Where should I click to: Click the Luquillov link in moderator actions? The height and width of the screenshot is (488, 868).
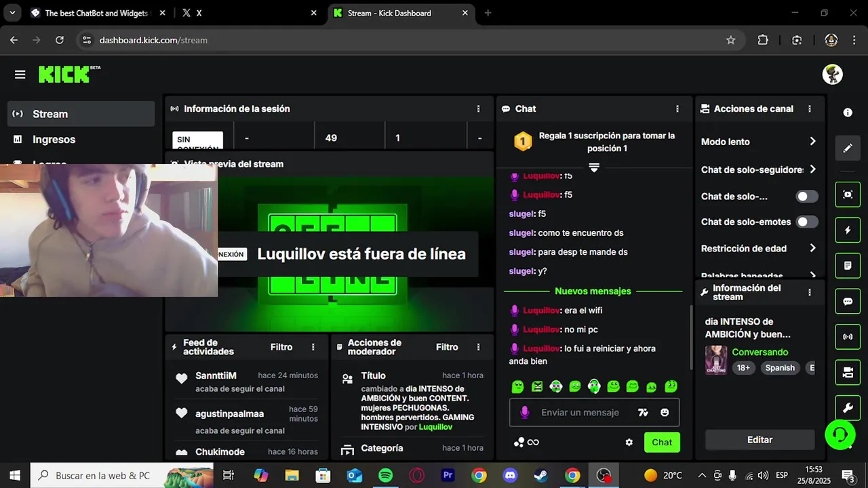435,427
